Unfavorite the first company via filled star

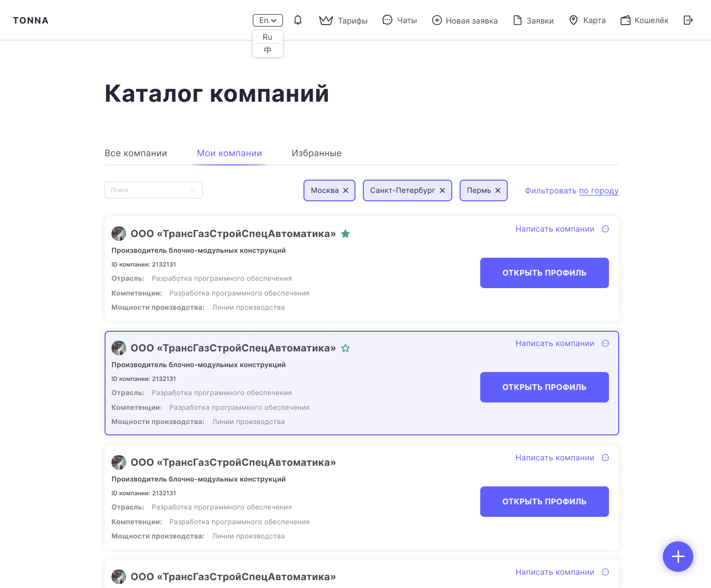tap(346, 234)
